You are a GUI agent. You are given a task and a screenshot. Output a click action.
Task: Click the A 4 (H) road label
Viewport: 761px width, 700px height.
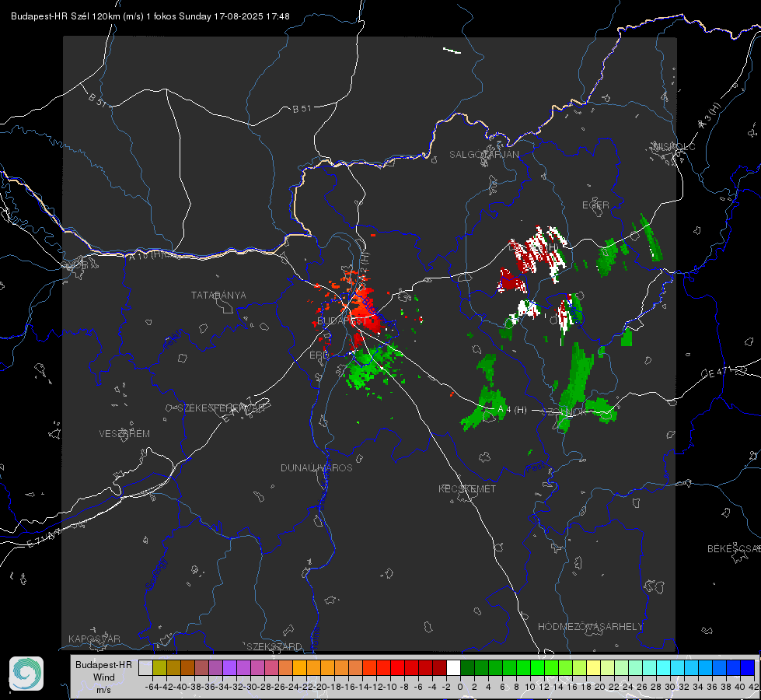(512, 410)
